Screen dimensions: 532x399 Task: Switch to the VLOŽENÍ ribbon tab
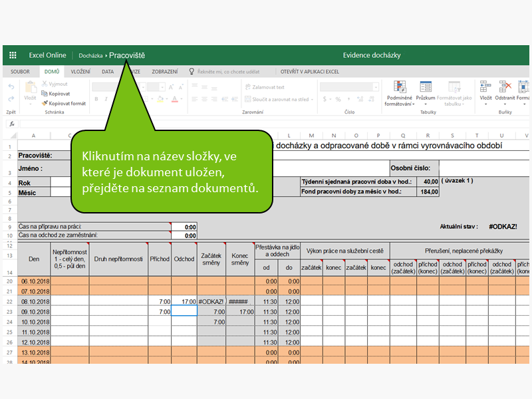(80, 71)
